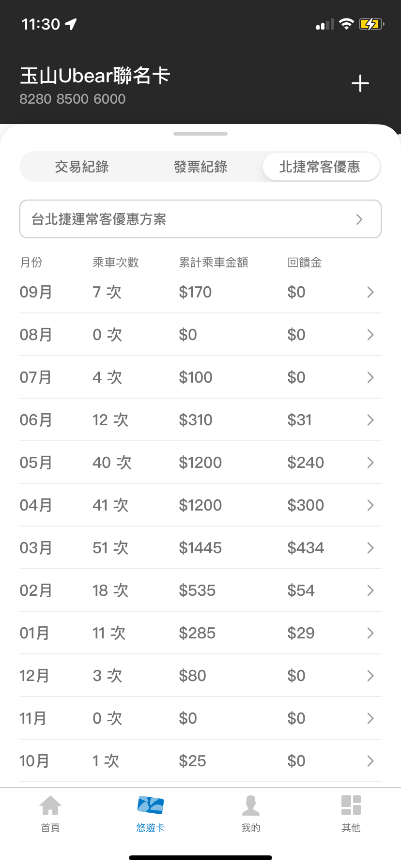Expand the 12月 row chevron
This screenshot has width=401, height=868.
pyautogui.click(x=370, y=676)
